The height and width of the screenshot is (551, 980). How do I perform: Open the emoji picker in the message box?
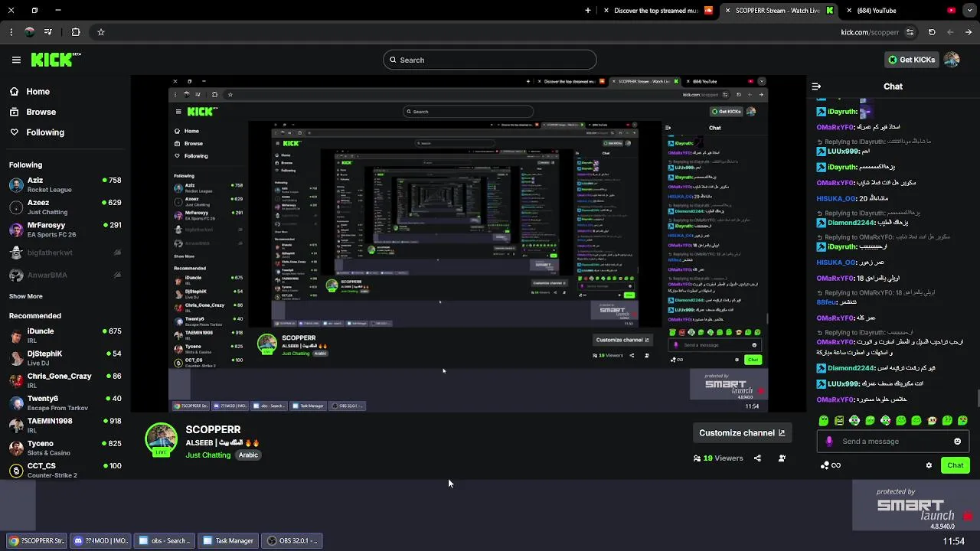click(957, 442)
